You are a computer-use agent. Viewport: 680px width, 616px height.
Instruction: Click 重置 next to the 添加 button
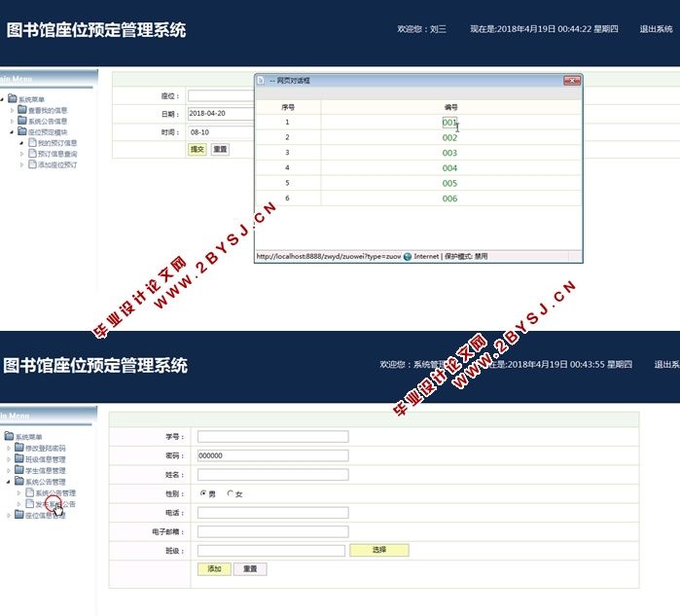[250, 568]
